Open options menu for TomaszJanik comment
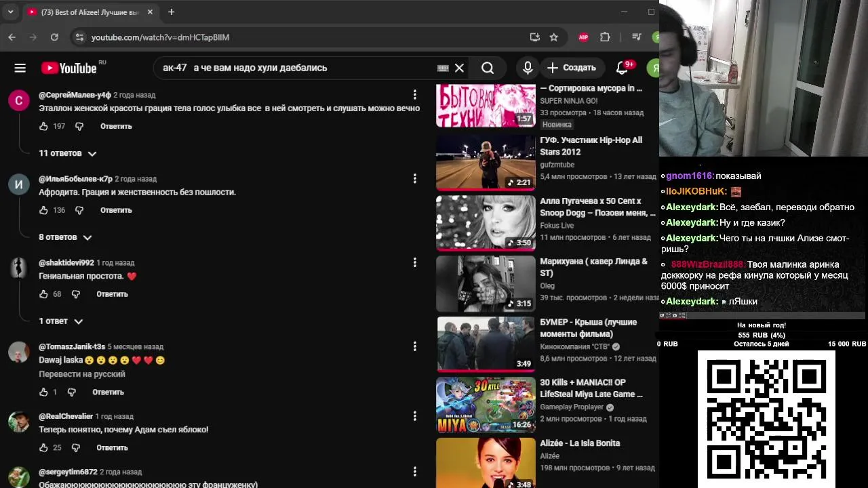 [415, 346]
